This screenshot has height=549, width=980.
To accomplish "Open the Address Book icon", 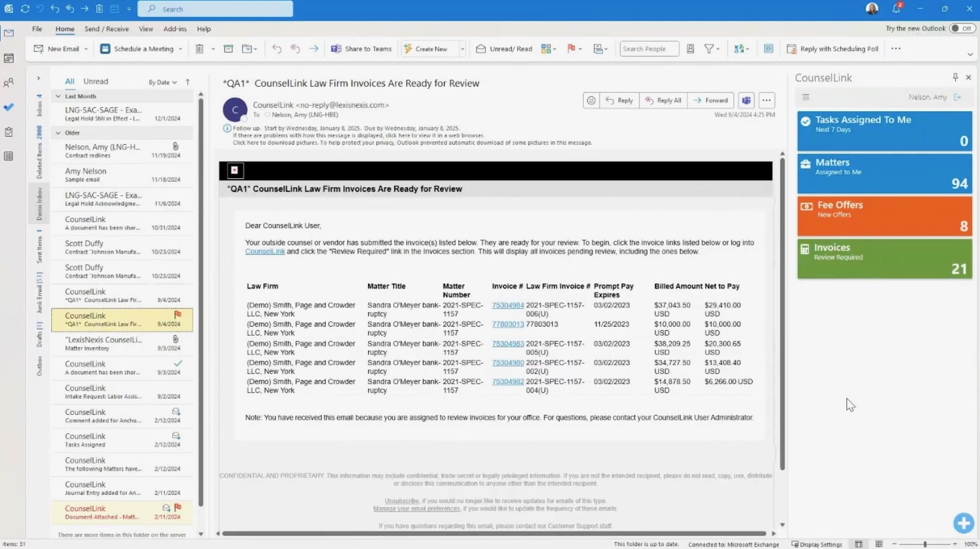I will point(690,49).
